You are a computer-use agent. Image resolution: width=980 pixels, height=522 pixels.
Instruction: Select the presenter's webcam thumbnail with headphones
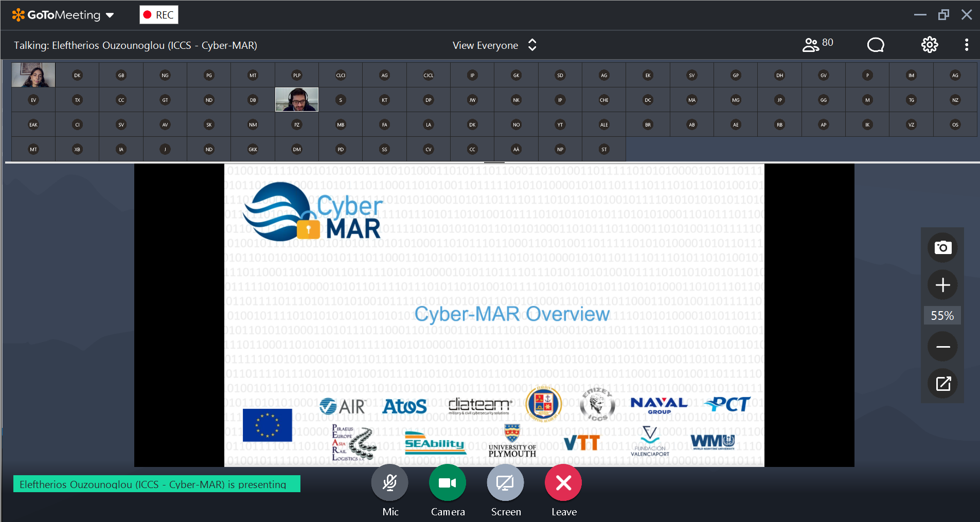pyautogui.click(x=297, y=99)
